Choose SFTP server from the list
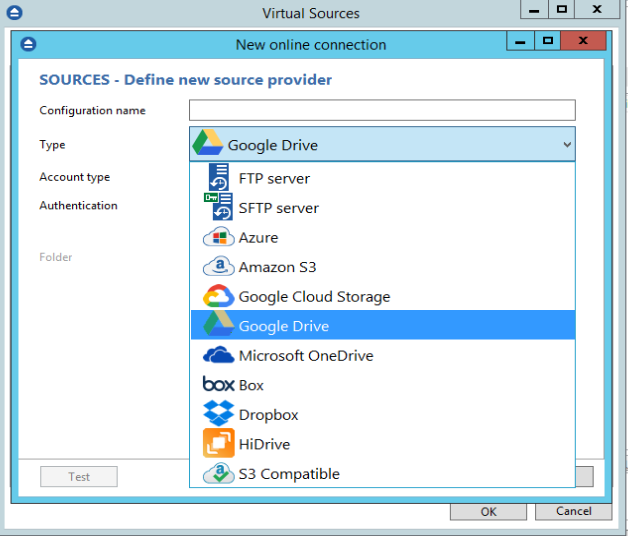 [382, 208]
